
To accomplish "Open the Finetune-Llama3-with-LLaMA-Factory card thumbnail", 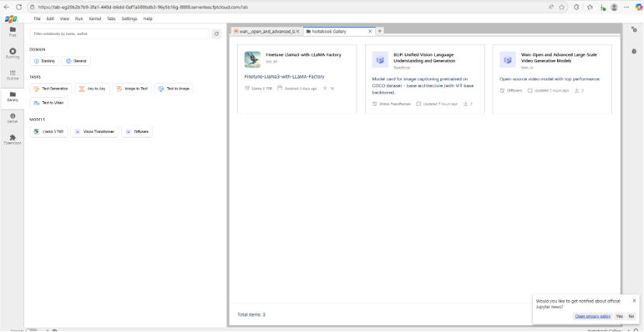I will coord(252,60).
